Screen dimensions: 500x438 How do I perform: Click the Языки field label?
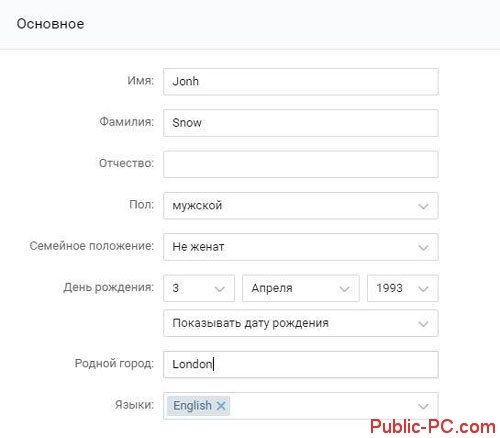[134, 405]
